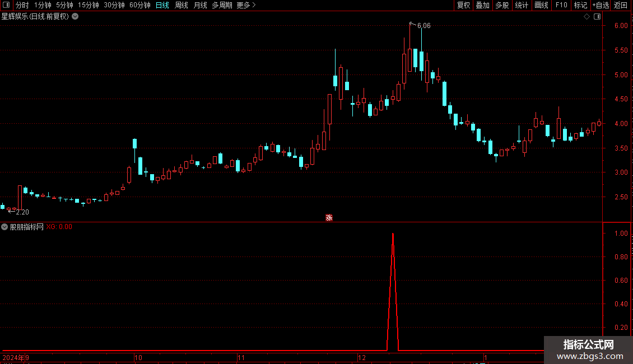Screen dimensions: 633x364
Task: Open the 统计 statistics button
Action: tap(522, 5)
